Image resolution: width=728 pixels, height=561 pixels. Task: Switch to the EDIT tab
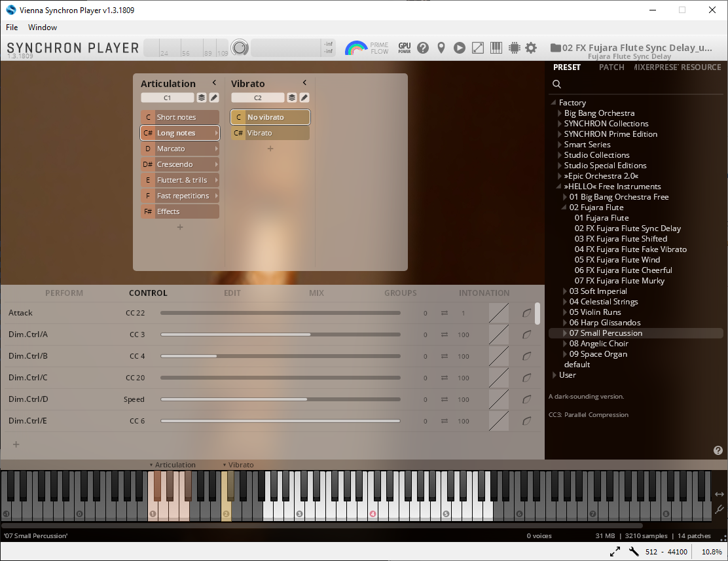[232, 293]
